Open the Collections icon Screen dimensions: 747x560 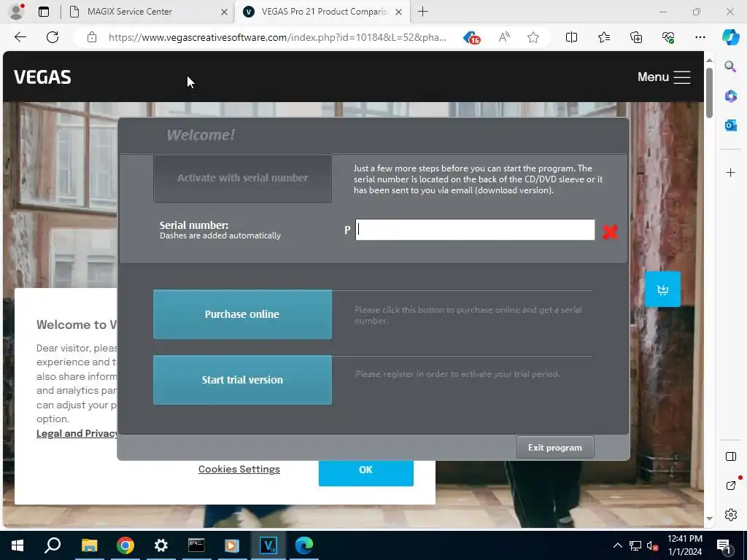tap(636, 37)
